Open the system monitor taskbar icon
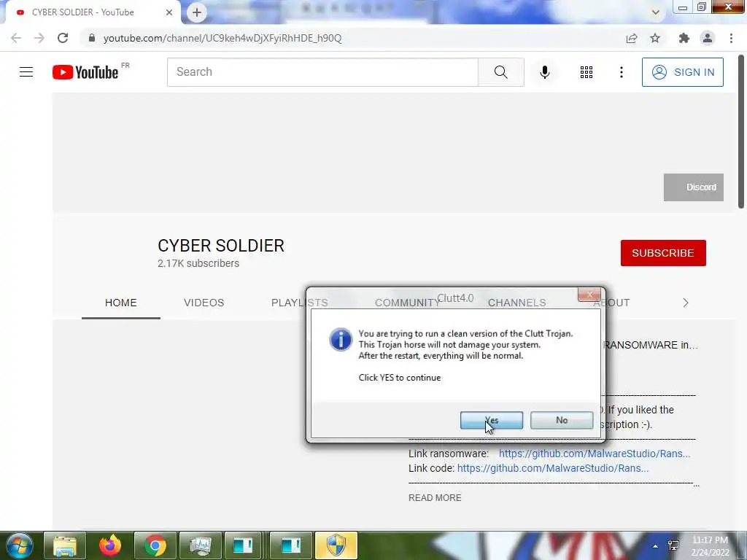This screenshot has height=560, width=747. coord(201,545)
